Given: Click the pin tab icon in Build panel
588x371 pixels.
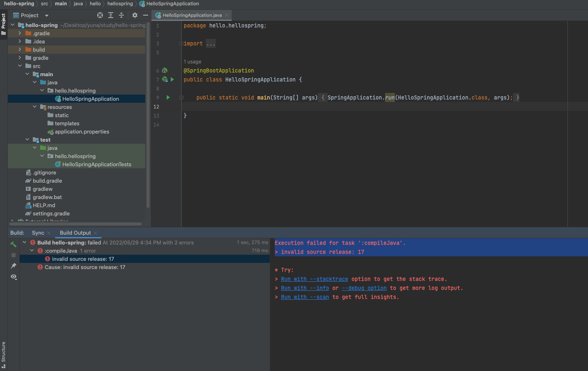Looking at the screenshot, I should coord(14,266).
